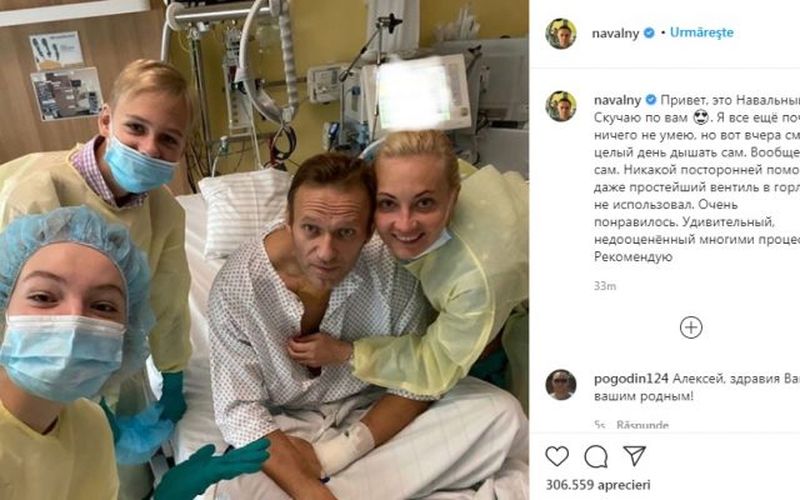The width and height of the screenshot is (800, 500).
Task: Click the hospital photo of the post
Action: 264,250
